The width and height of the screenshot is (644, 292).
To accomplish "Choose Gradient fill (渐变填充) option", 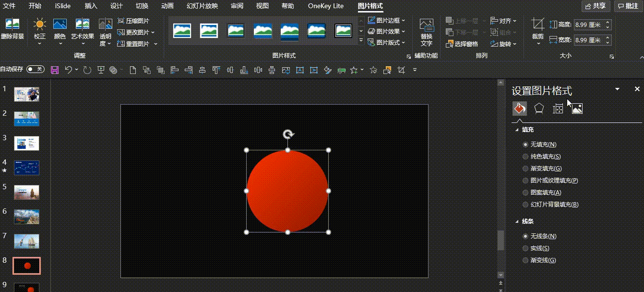I will click(525, 169).
